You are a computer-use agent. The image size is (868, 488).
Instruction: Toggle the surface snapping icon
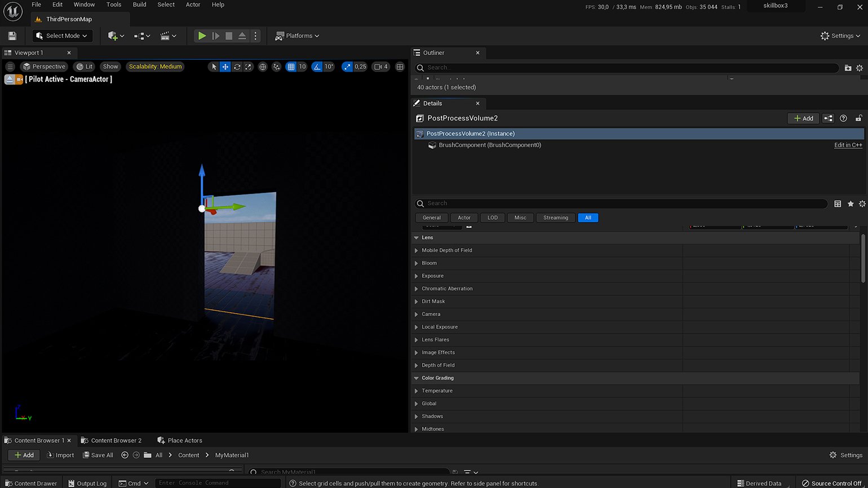tap(276, 66)
